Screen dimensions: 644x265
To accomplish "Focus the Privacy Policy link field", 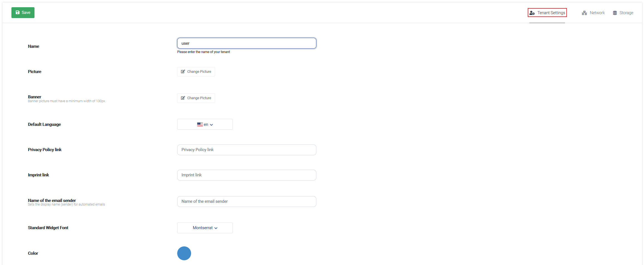I will 246,150.
